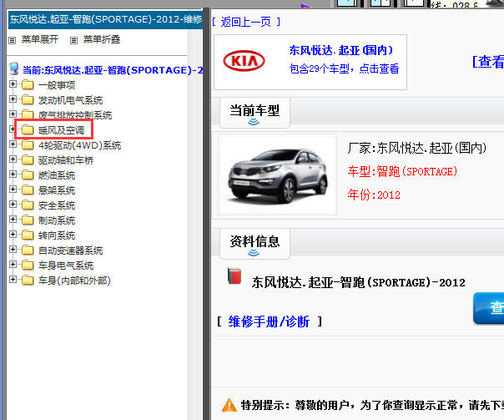Click the 驱动轴和车桥 folder icon

click(x=28, y=159)
